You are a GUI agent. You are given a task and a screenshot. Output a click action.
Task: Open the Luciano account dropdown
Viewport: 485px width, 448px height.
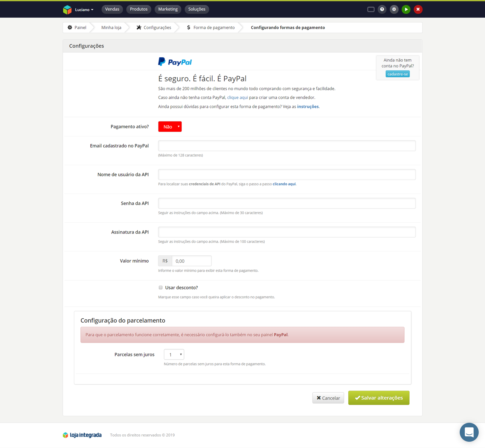click(84, 10)
